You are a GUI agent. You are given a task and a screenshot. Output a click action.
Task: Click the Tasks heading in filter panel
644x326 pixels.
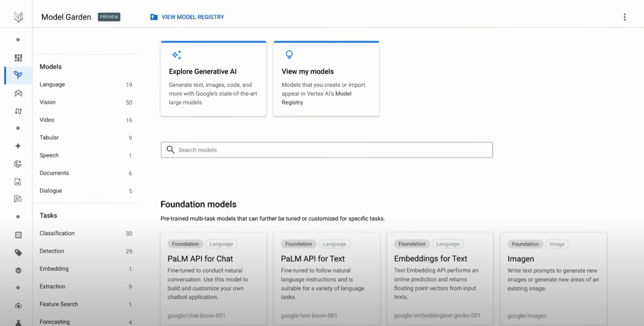click(48, 215)
